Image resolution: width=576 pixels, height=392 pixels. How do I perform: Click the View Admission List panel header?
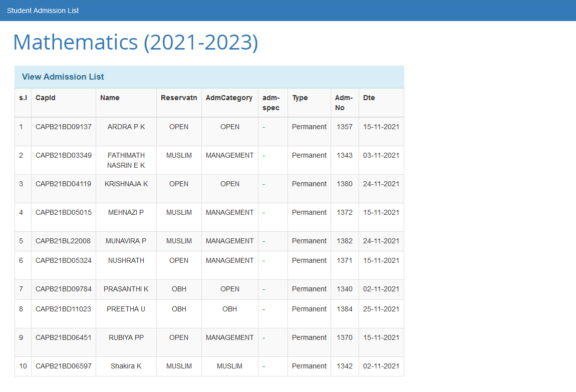(x=63, y=77)
